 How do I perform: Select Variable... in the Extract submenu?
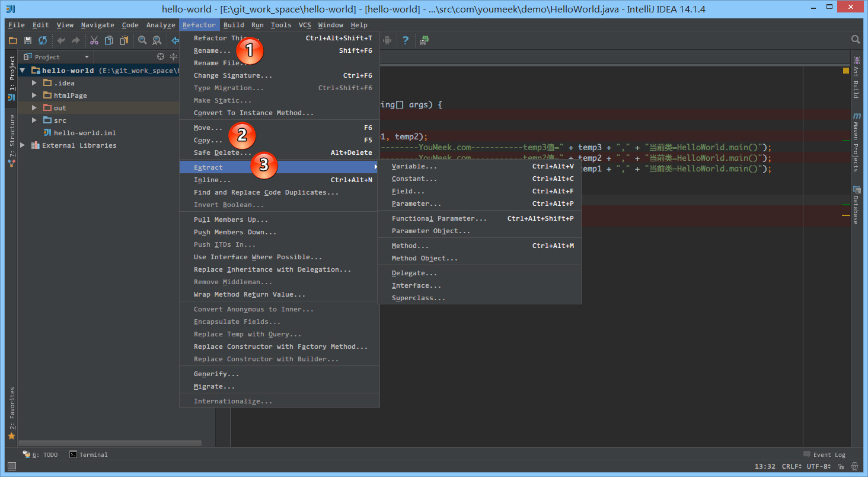pos(414,166)
